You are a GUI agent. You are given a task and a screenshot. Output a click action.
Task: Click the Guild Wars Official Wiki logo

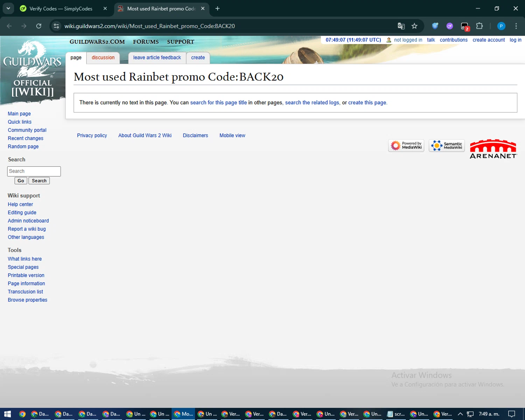[33, 69]
